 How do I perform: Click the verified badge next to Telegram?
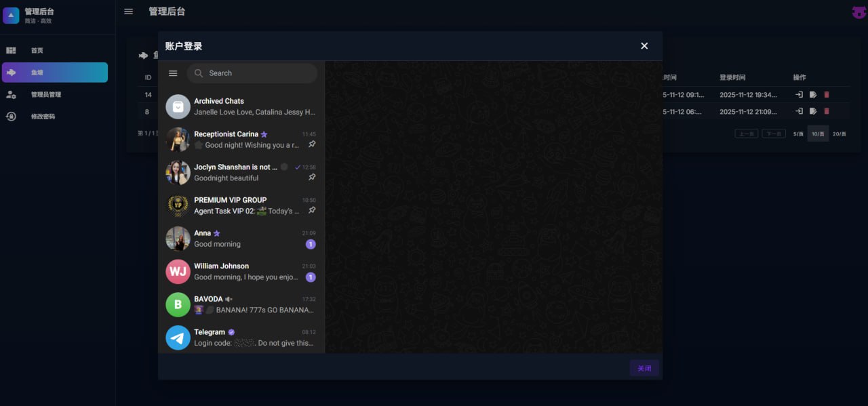(x=231, y=332)
